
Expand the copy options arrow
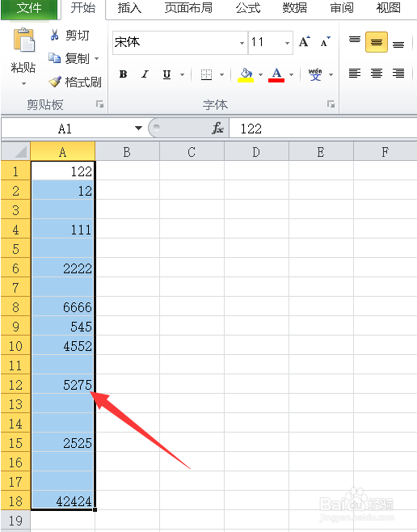(x=97, y=58)
